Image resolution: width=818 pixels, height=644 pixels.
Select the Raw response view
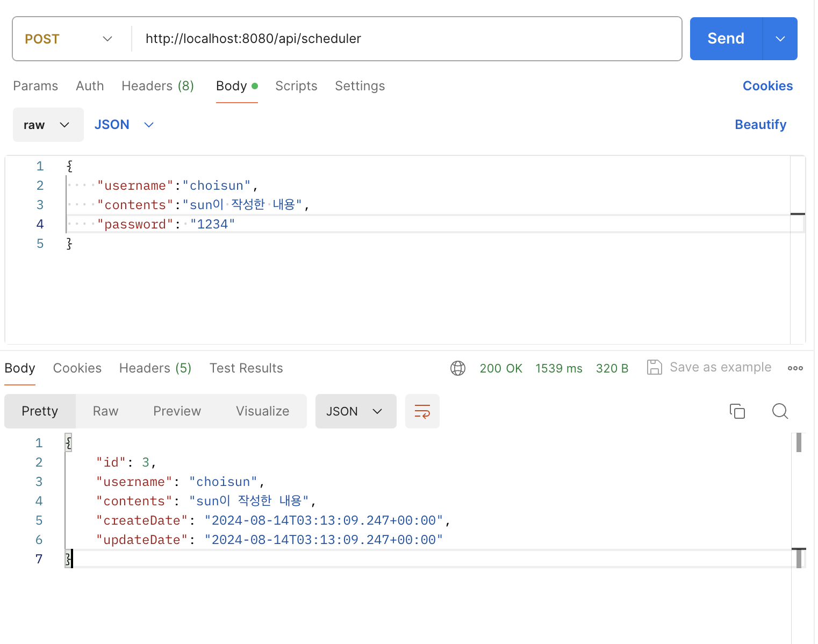click(105, 411)
